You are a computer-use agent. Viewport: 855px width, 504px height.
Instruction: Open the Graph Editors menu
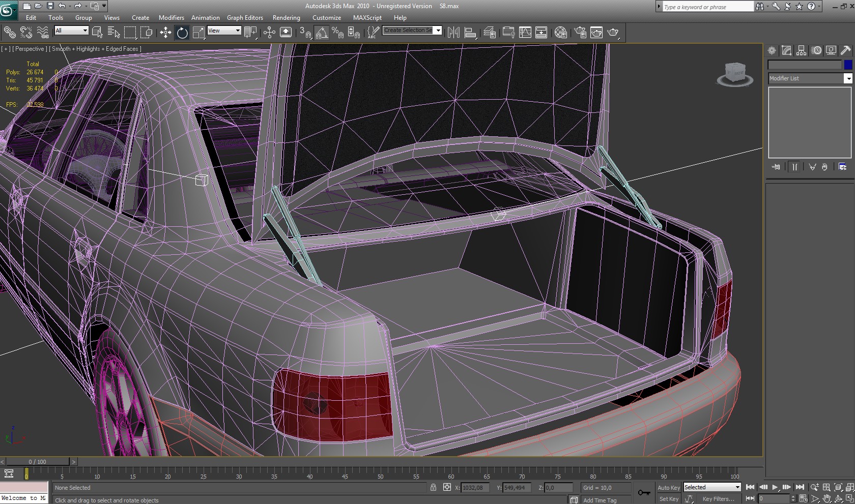coord(245,18)
